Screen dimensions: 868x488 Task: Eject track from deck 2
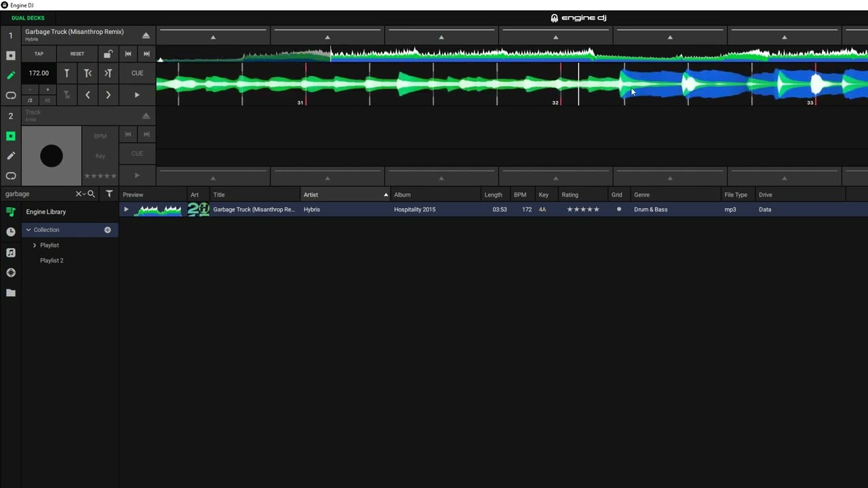click(146, 116)
